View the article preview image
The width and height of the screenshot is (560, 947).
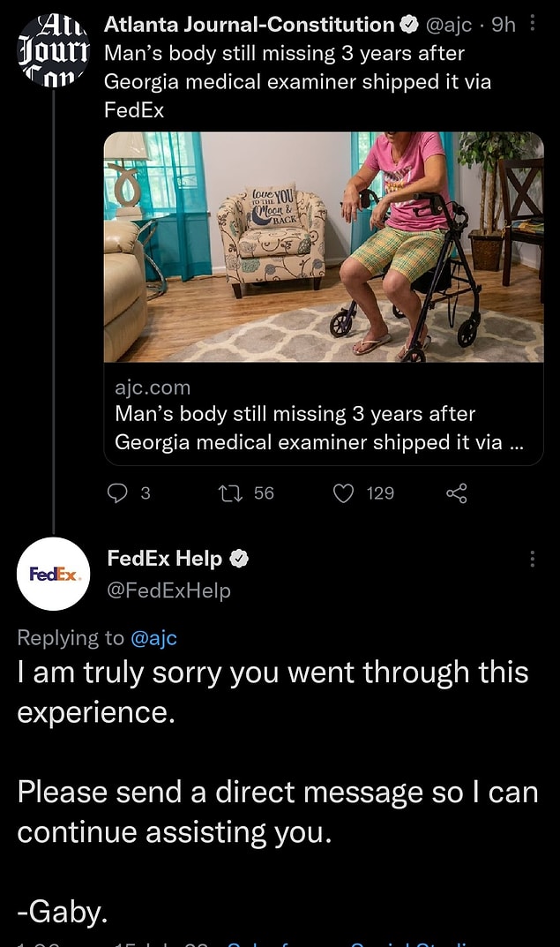(x=324, y=247)
